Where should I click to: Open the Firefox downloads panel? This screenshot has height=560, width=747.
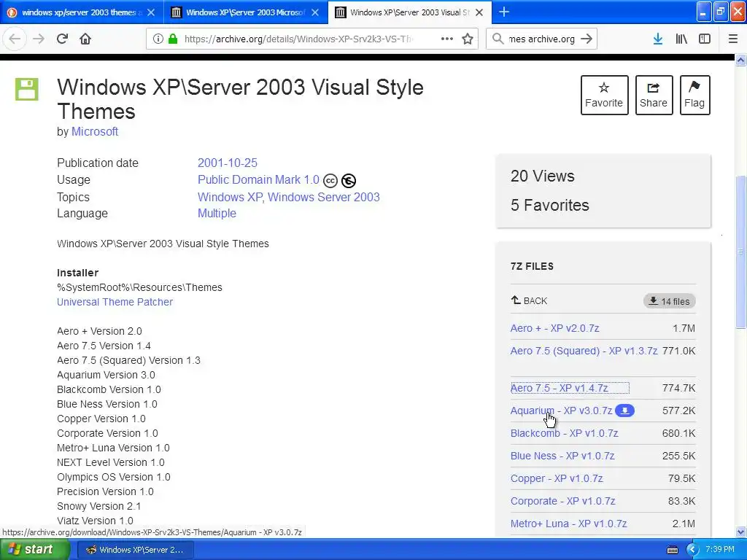coord(658,39)
